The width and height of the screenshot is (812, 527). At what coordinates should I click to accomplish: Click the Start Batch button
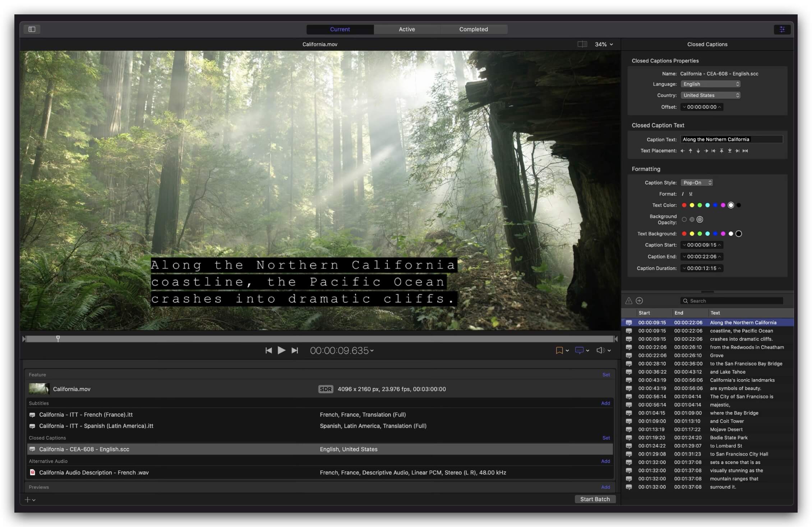pos(596,499)
